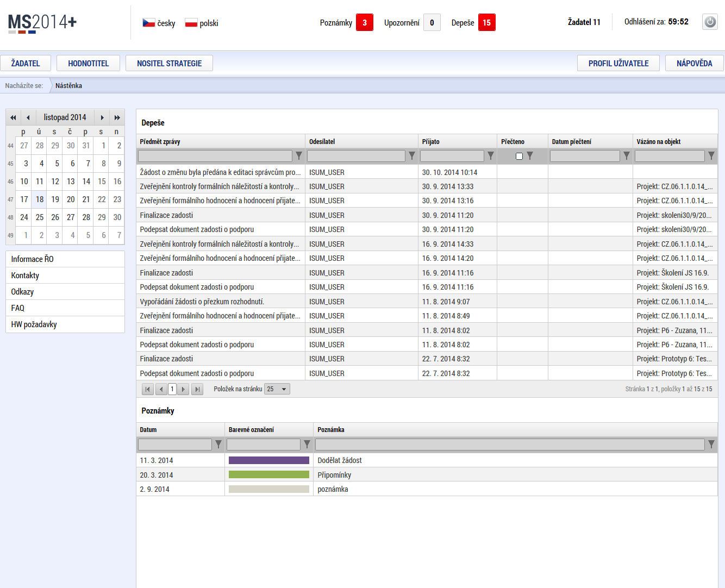725x588 pixels.
Task: Open filter icon for Přečteno column
Action: (529, 156)
